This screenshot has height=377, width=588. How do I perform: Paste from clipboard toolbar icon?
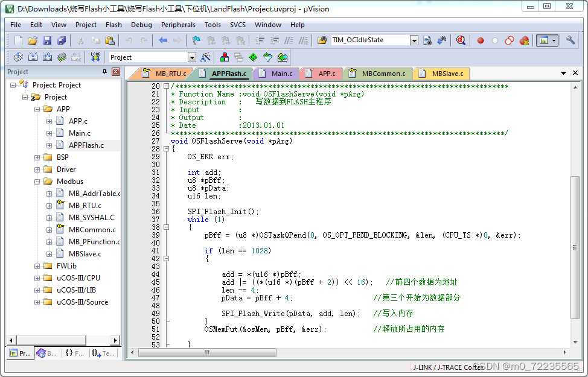pyautogui.click(x=110, y=40)
